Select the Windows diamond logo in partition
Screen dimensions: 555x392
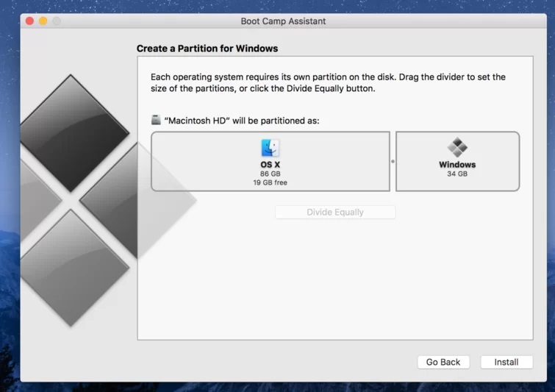tap(457, 147)
